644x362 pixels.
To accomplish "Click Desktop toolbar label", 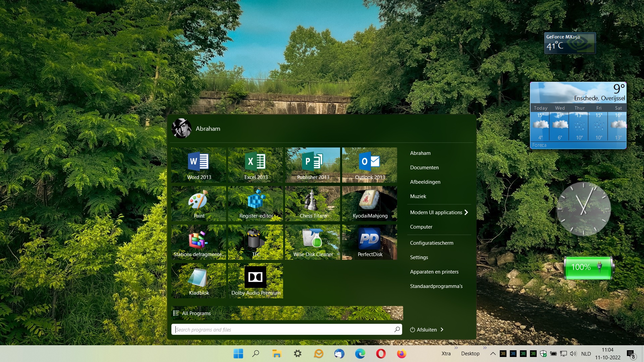I will coord(470,354).
